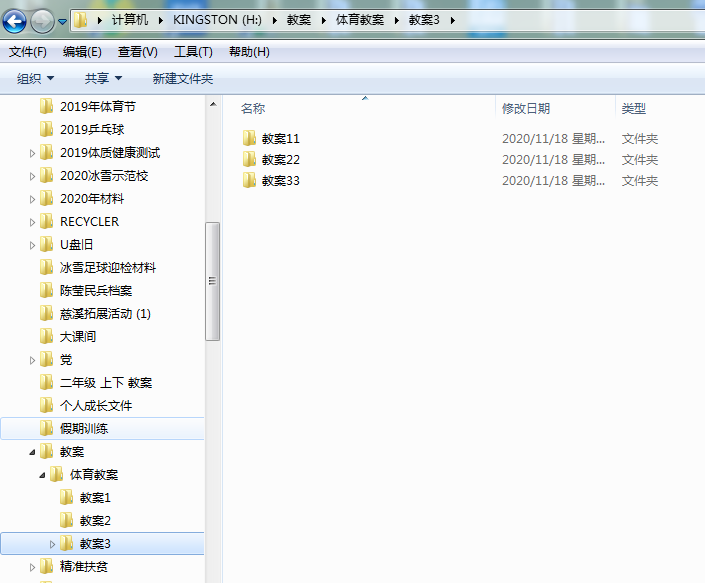Click folder icon of U盘旧
The height and width of the screenshot is (583, 705).
pyautogui.click(x=47, y=244)
